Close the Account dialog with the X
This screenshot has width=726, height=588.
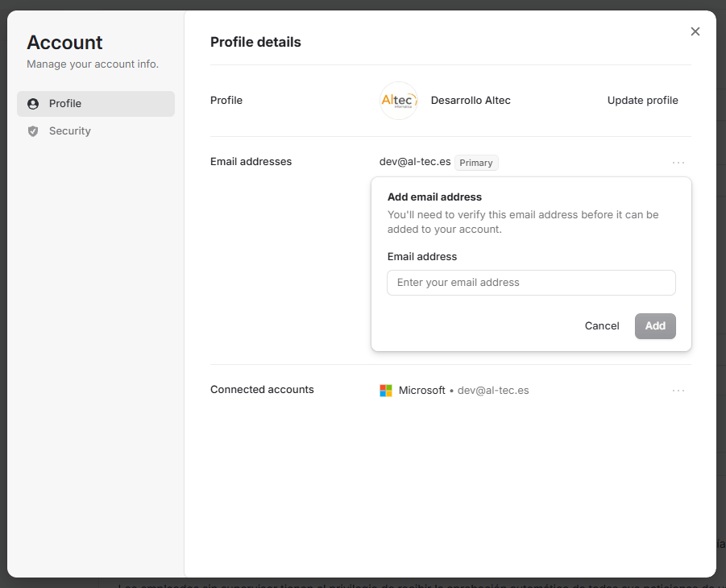(x=695, y=31)
